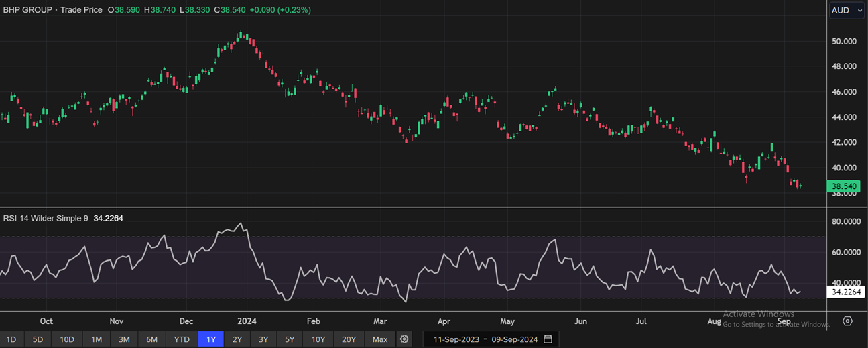Switch chart to 1M range
Image resolution: width=868 pixels, height=348 pixels.
pos(97,339)
